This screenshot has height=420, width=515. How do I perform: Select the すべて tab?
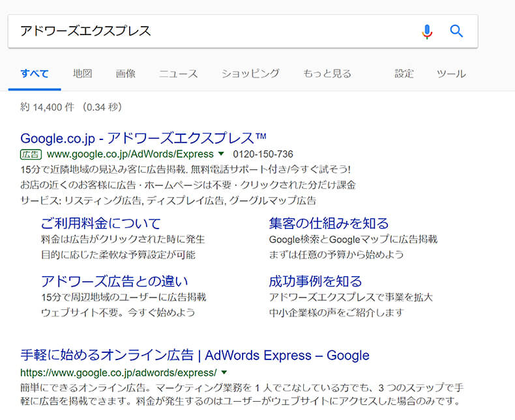pos(35,74)
